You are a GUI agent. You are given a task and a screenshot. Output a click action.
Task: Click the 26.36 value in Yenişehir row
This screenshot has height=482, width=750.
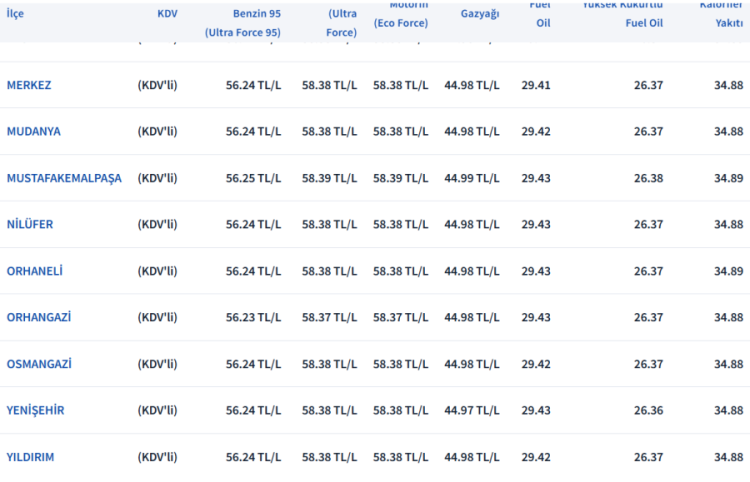click(648, 410)
